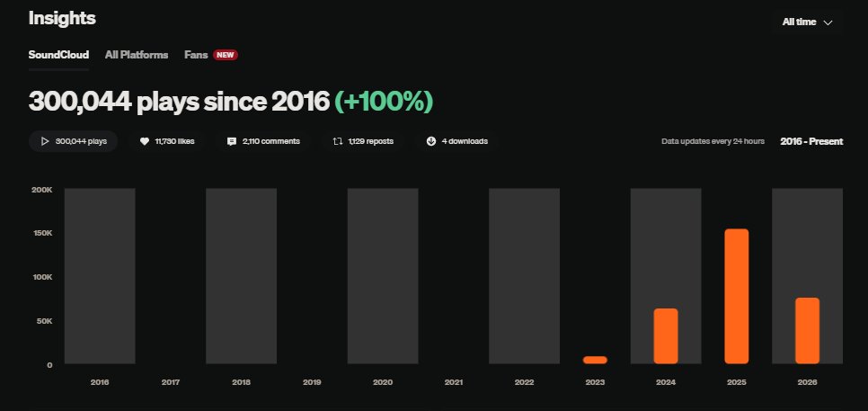Click the Insights page heading
868x411 pixels.
tap(62, 18)
